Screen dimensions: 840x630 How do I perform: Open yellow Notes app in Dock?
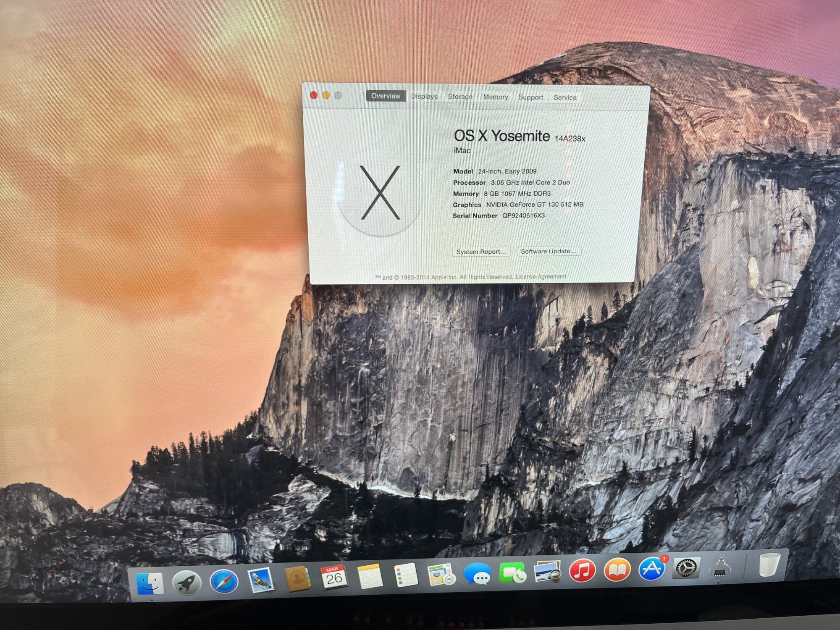370,576
